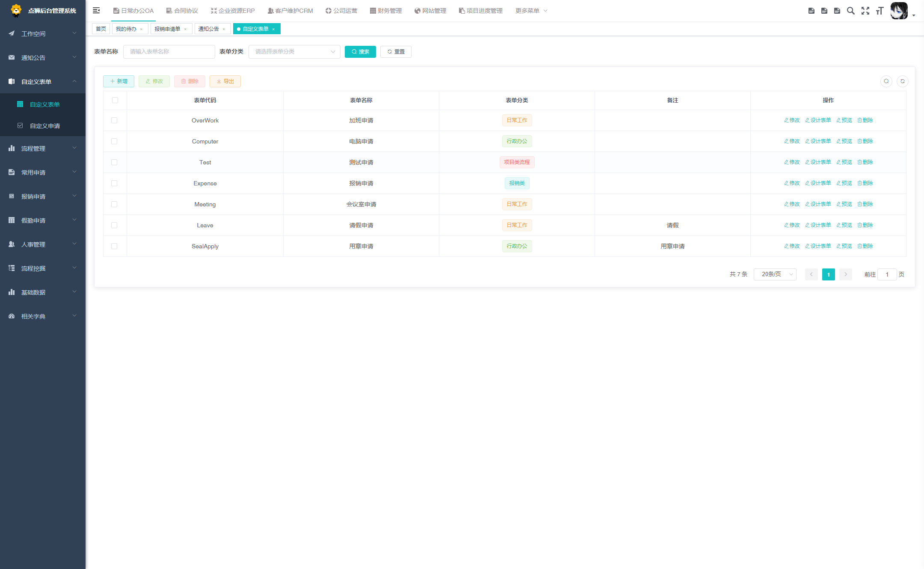Refresh the table with circular refresh icon
The width and height of the screenshot is (924, 569).
click(903, 81)
